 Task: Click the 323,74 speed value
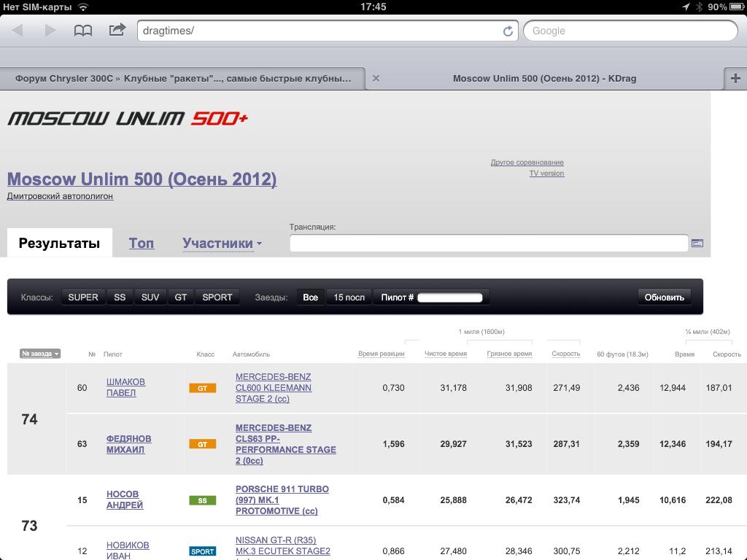pos(566,500)
